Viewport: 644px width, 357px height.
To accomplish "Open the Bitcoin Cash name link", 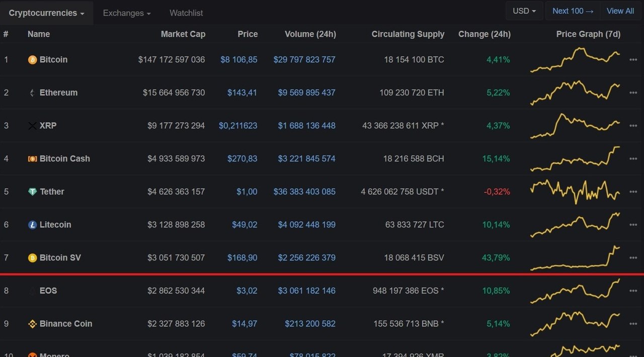I will pyautogui.click(x=65, y=159).
